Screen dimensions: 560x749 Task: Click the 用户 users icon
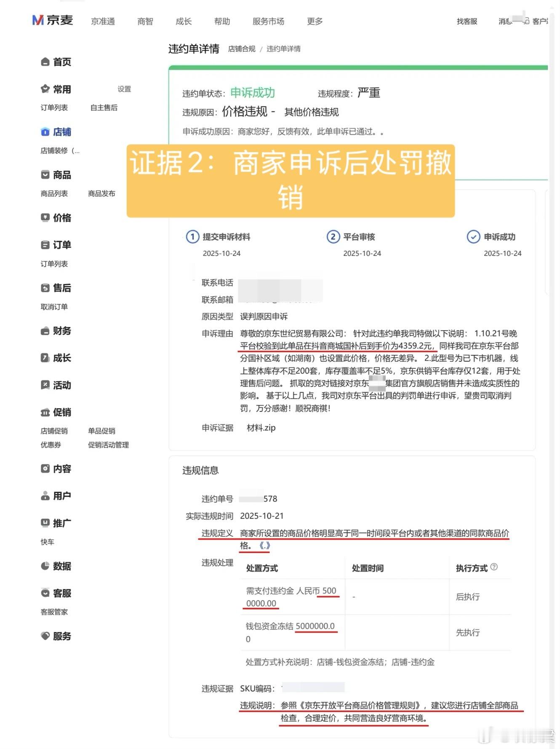tap(45, 496)
